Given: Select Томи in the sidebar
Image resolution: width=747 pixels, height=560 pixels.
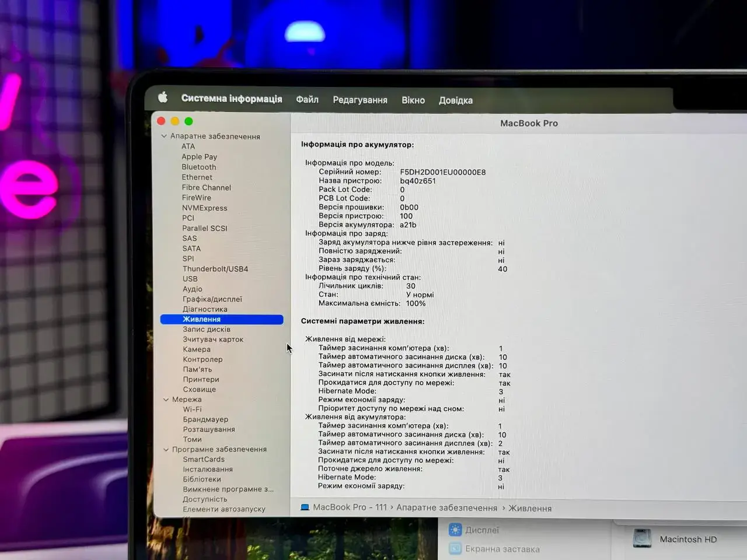Looking at the screenshot, I should click(x=192, y=439).
